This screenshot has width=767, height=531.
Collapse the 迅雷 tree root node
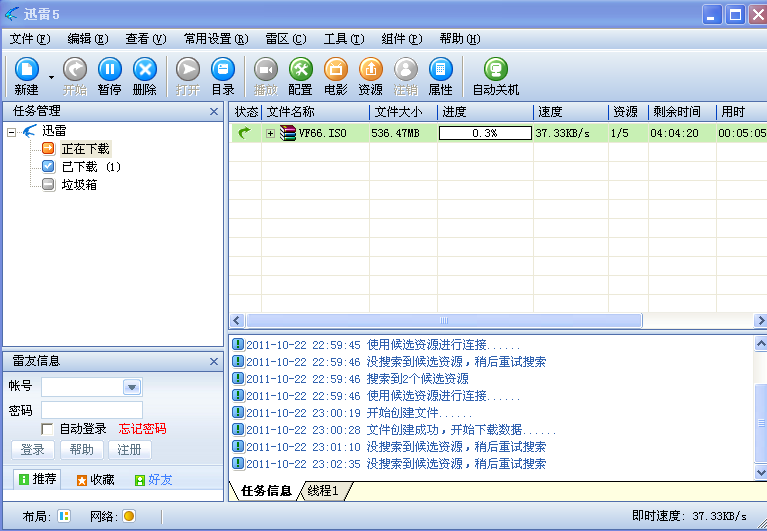[x=12, y=132]
